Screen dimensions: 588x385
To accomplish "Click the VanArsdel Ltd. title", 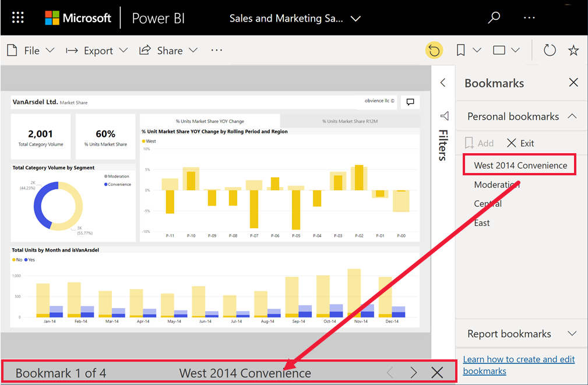I will (35, 102).
